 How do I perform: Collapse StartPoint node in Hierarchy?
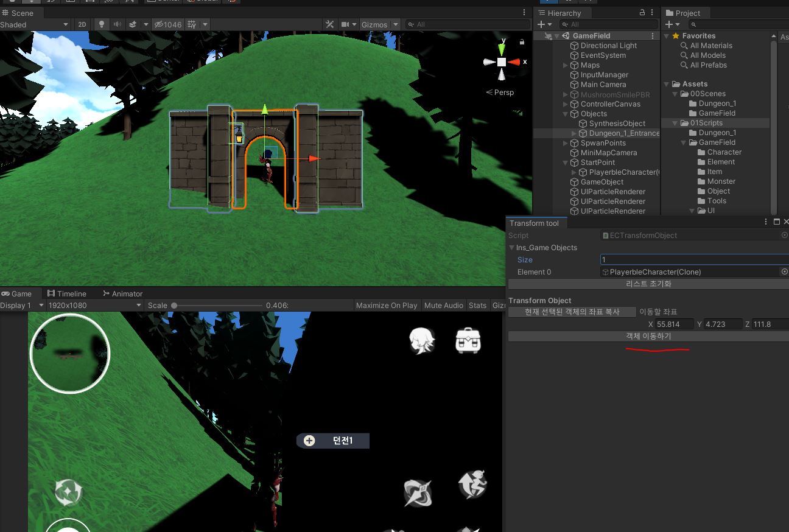tap(565, 163)
